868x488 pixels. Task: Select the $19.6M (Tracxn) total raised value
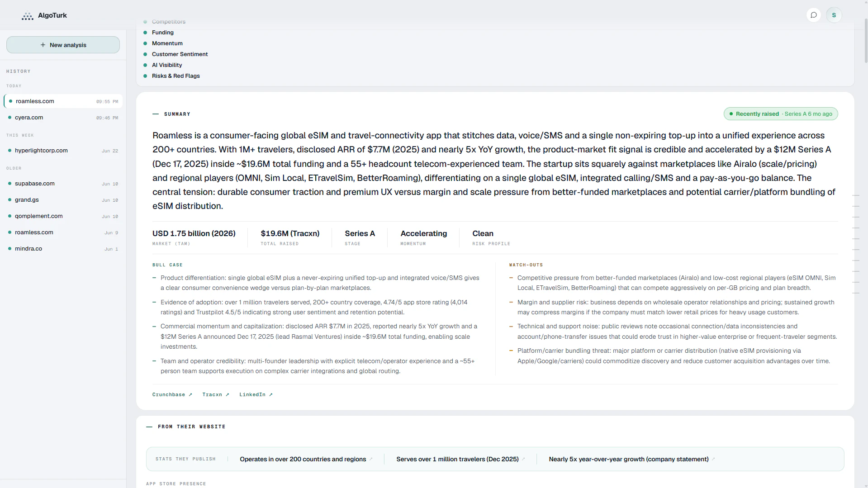coord(290,233)
